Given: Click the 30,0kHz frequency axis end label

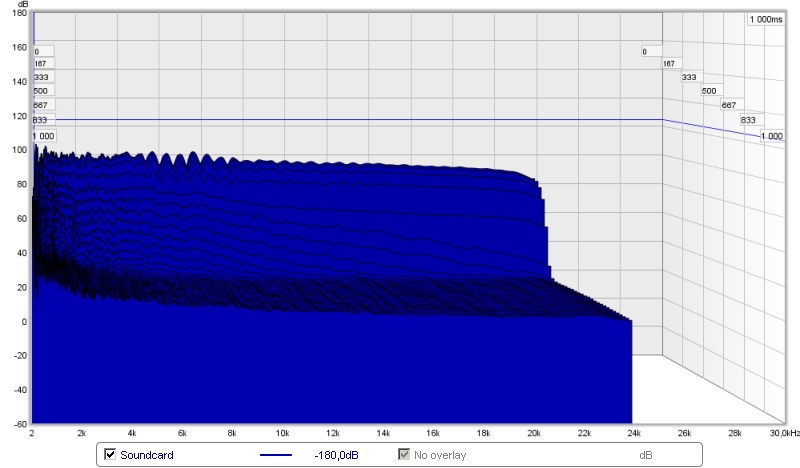Looking at the screenshot, I should 783,434.
